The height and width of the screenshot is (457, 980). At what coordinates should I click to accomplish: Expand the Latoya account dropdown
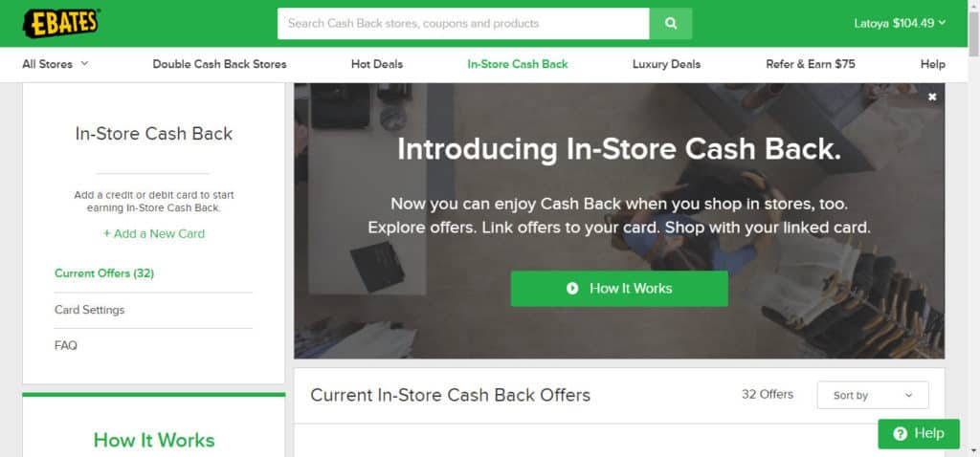click(x=900, y=24)
